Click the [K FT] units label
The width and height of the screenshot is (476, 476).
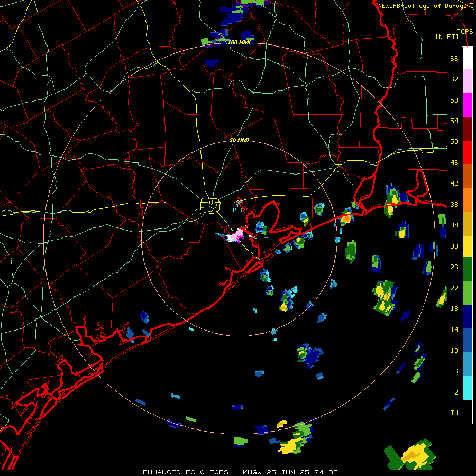447,36
